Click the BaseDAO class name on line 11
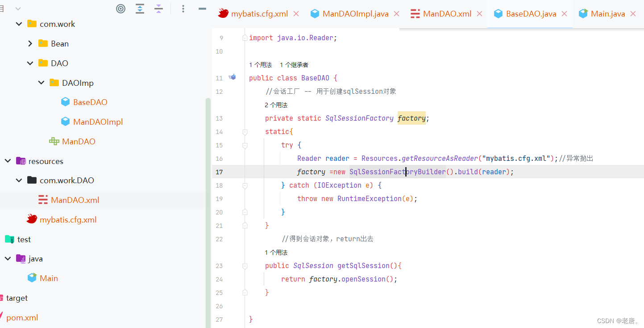This screenshot has height=328, width=644. tap(315, 78)
